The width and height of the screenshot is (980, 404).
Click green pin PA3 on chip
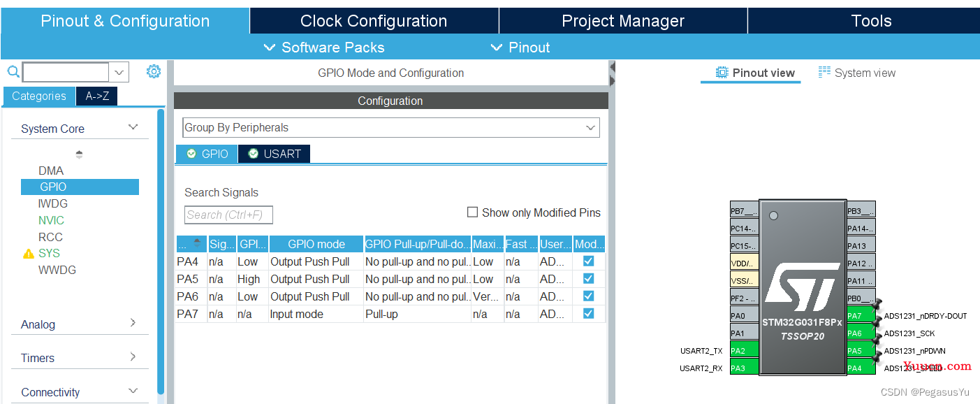(744, 368)
